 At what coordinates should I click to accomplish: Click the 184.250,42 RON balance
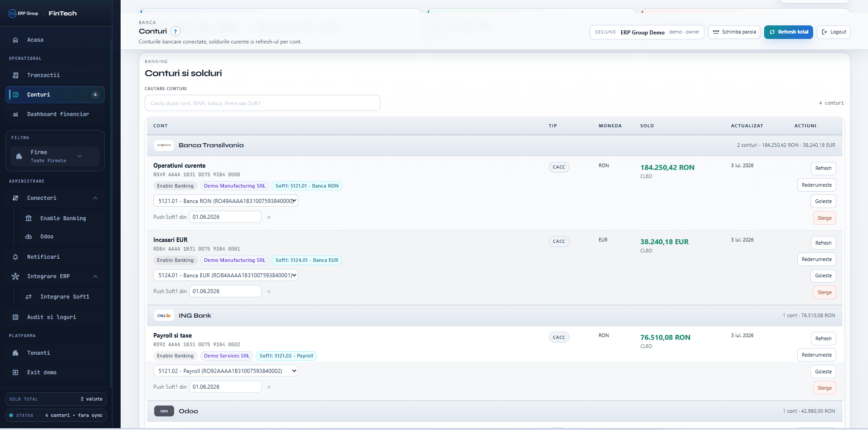pos(667,168)
